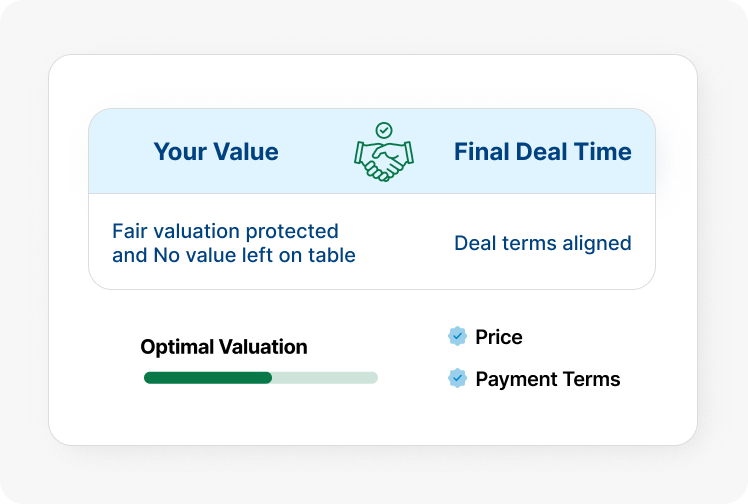The image size is (748, 504).
Task: Click the "and No value left on table" line
Action: click(x=234, y=255)
